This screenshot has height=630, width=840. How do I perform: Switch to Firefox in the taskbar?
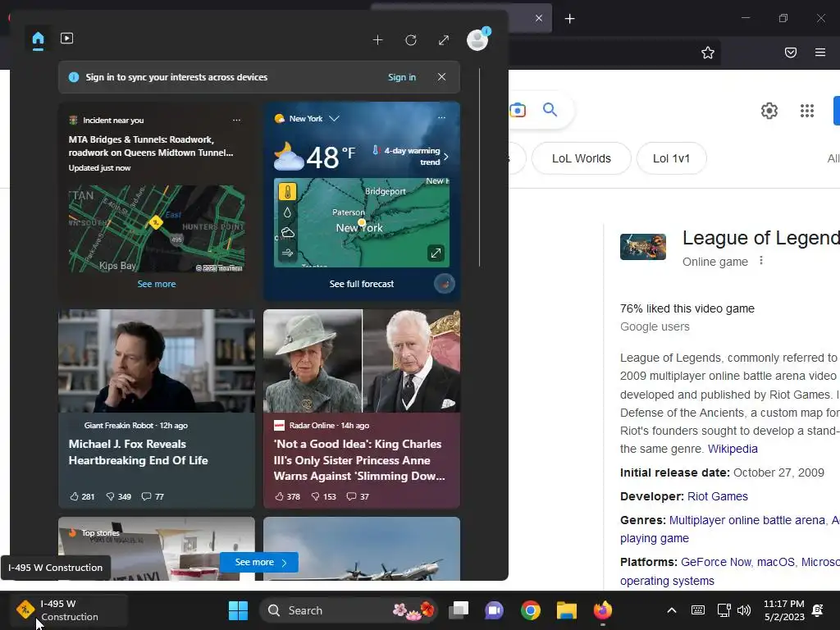pos(603,610)
